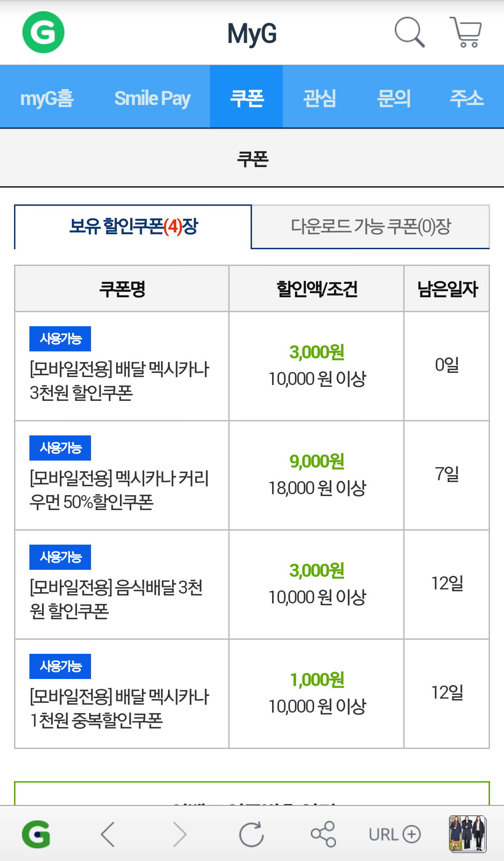Open the shopping cart
Viewport: 504px width, 861px height.
[466, 32]
